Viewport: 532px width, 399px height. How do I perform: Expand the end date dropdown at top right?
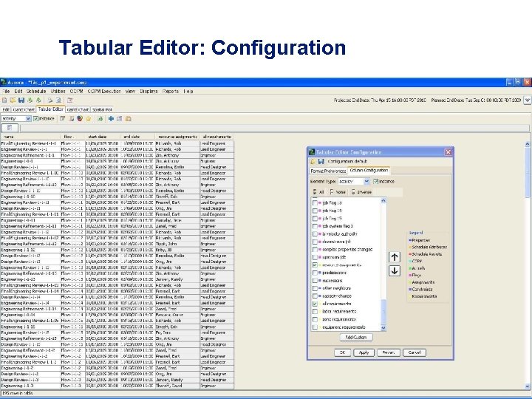528,100
